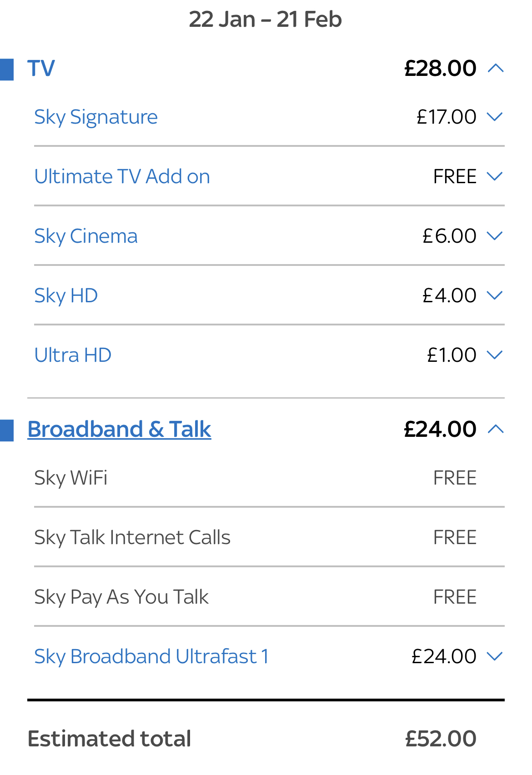Open the Ultra HD link
532x775 pixels.
pyautogui.click(x=73, y=355)
